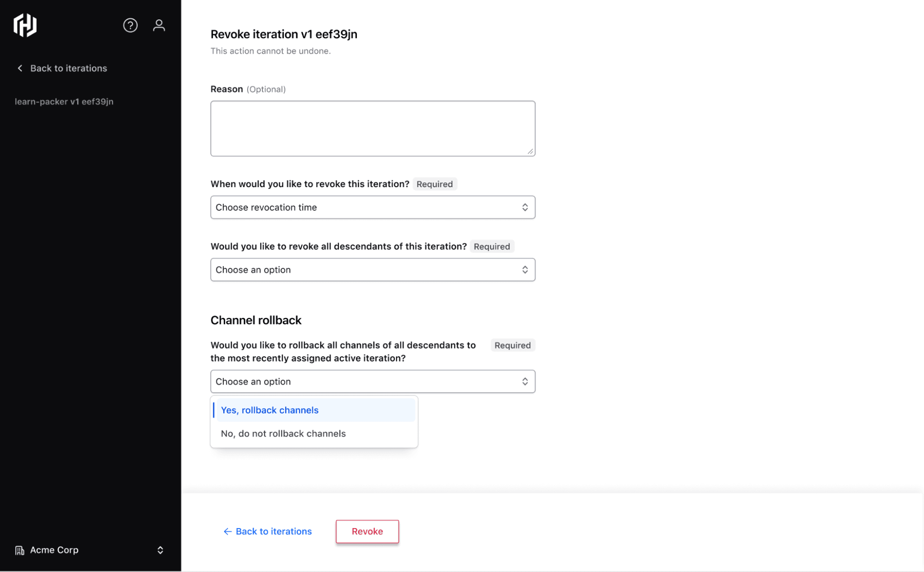
Task: Open the revoke all descendants dropdown
Action: point(373,270)
